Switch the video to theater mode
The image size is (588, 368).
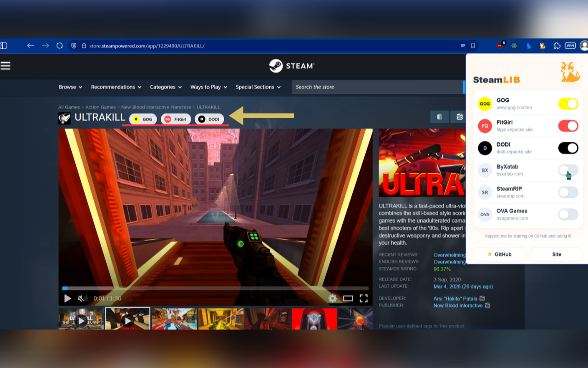[348, 299]
